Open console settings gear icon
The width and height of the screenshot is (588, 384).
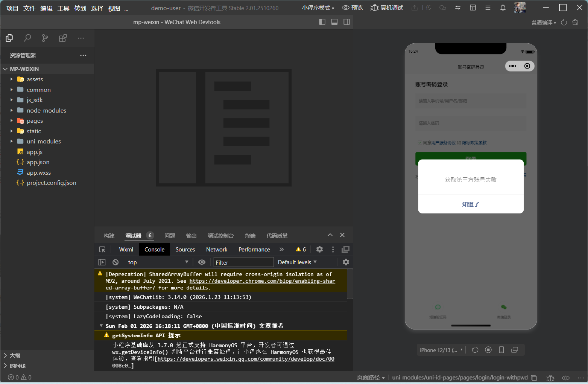pos(346,262)
